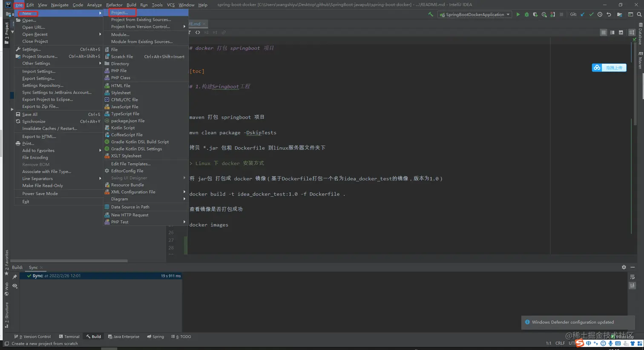Choose Make File Read-Only
Image resolution: width=644 pixels, height=350 pixels.
tap(58, 186)
